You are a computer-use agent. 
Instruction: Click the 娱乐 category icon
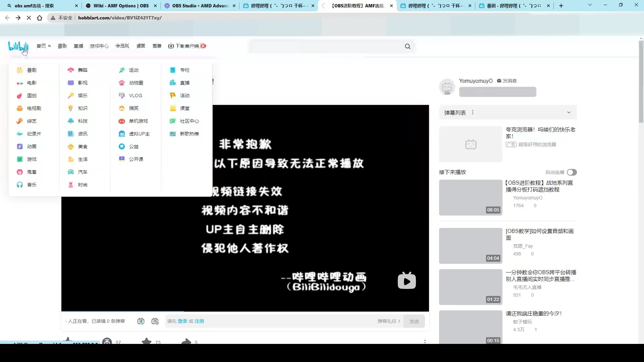71,96
